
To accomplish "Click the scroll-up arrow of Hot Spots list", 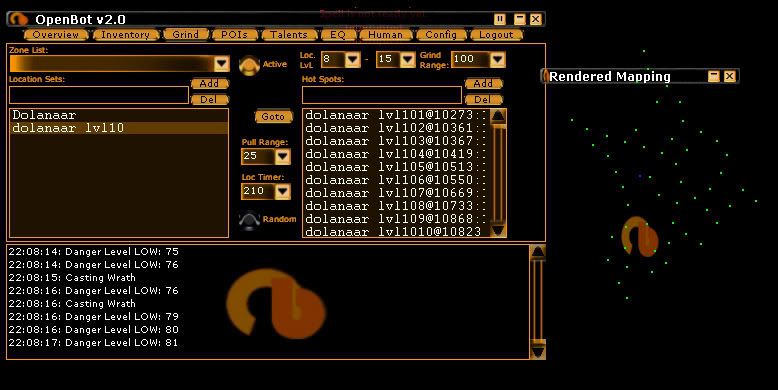I will [498, 116].
